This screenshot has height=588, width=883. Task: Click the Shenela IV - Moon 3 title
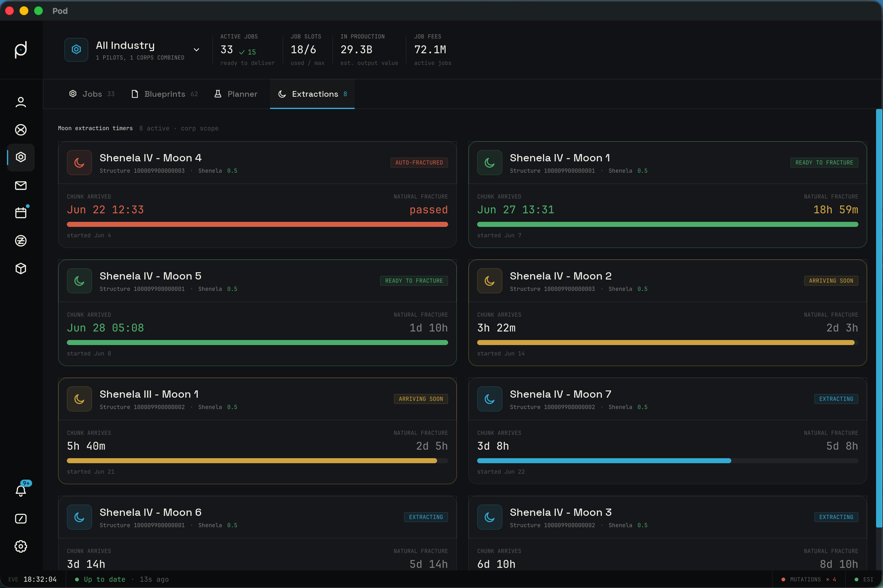point(561,512)
